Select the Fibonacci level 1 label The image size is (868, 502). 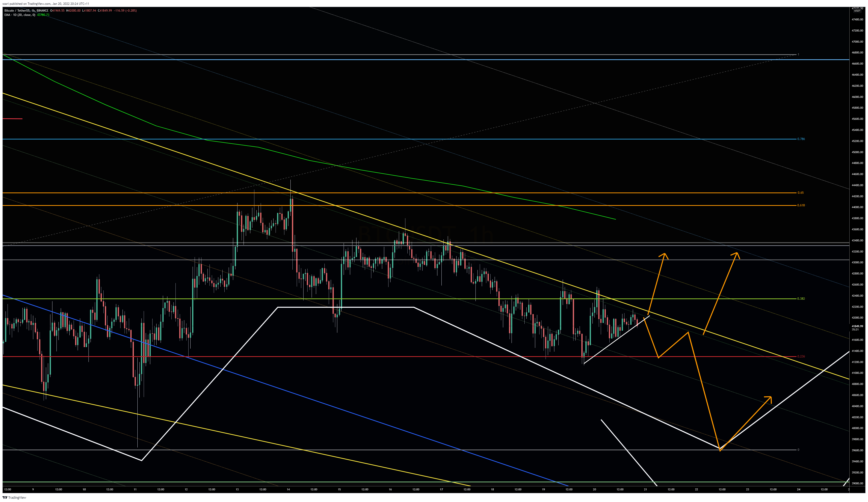[x=798, y=54]
